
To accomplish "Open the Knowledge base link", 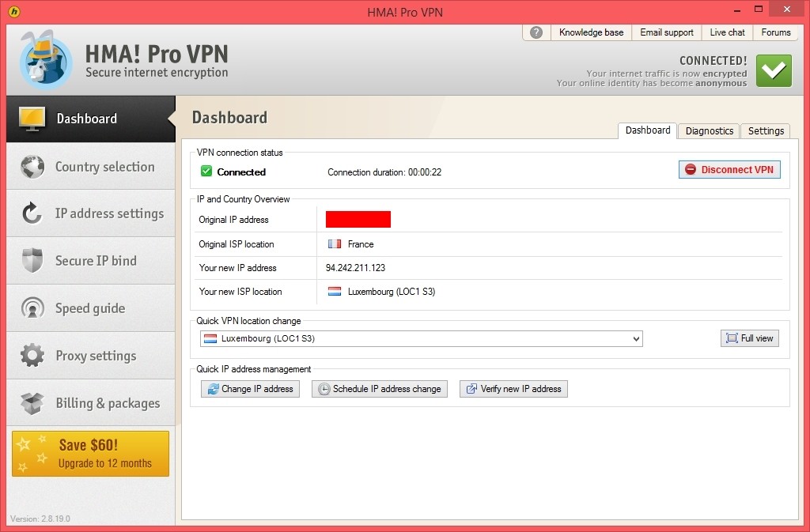I will pyautogui.click(x=591, y=32).
